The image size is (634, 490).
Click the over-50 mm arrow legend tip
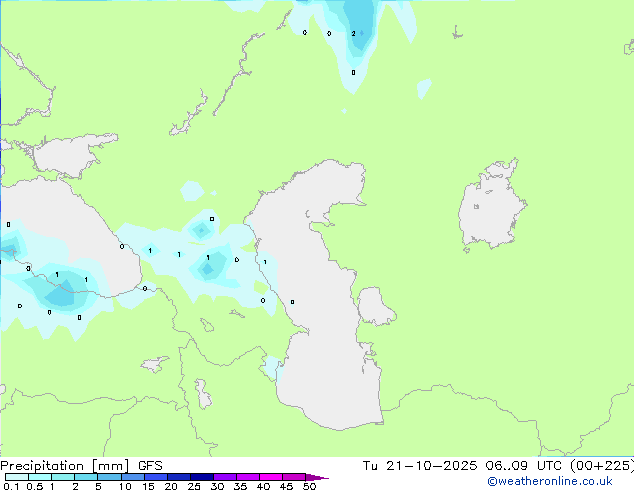tap(317, 477)
